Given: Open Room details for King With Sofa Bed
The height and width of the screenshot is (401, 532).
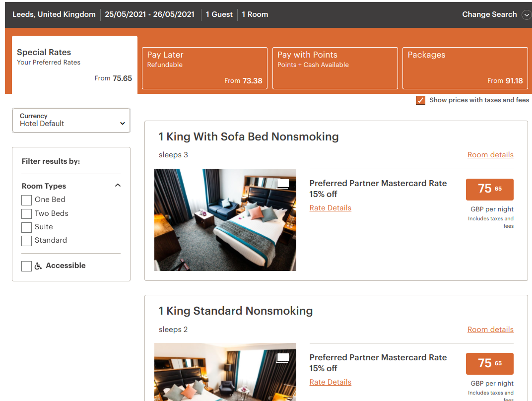Looking at the screenshot, I should 490,155.
